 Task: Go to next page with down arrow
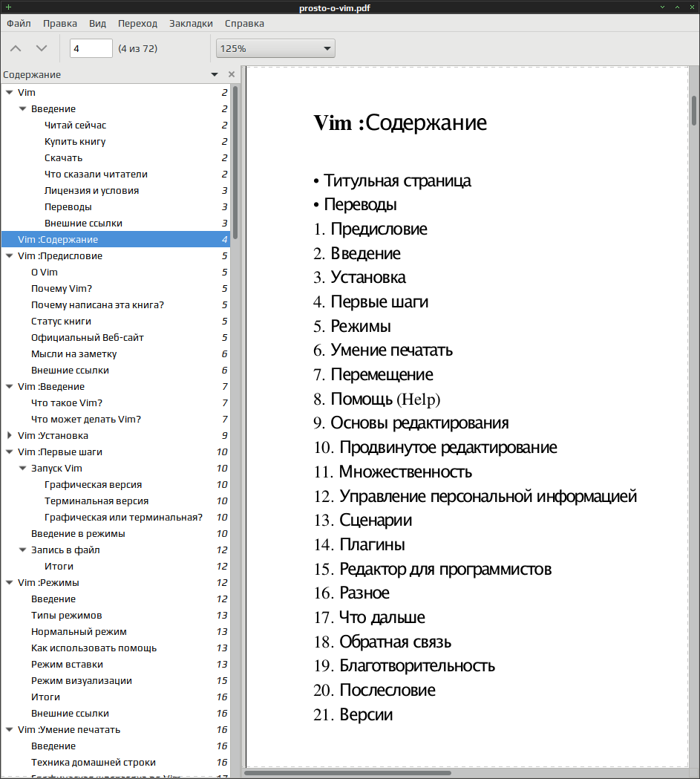pos(42,48)
